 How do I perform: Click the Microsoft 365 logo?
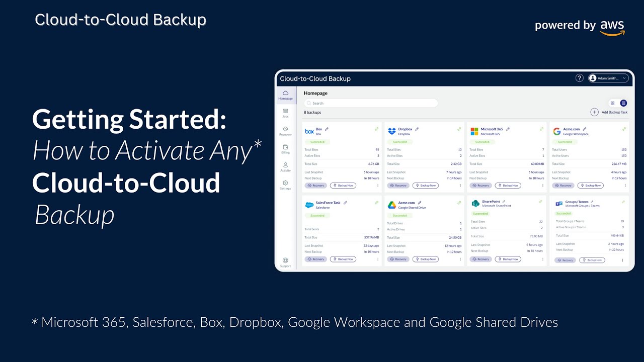click(x=474, y=131)
